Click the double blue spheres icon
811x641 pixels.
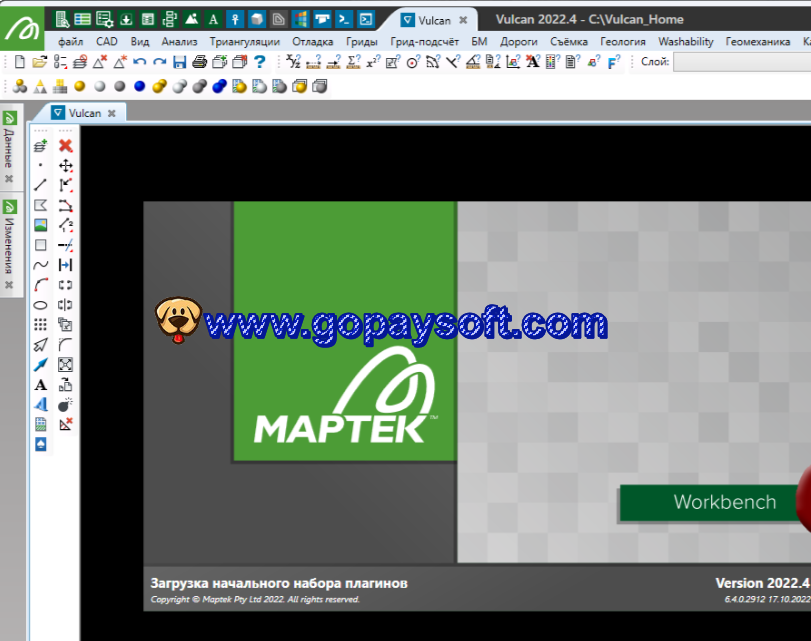coord(219,86)
